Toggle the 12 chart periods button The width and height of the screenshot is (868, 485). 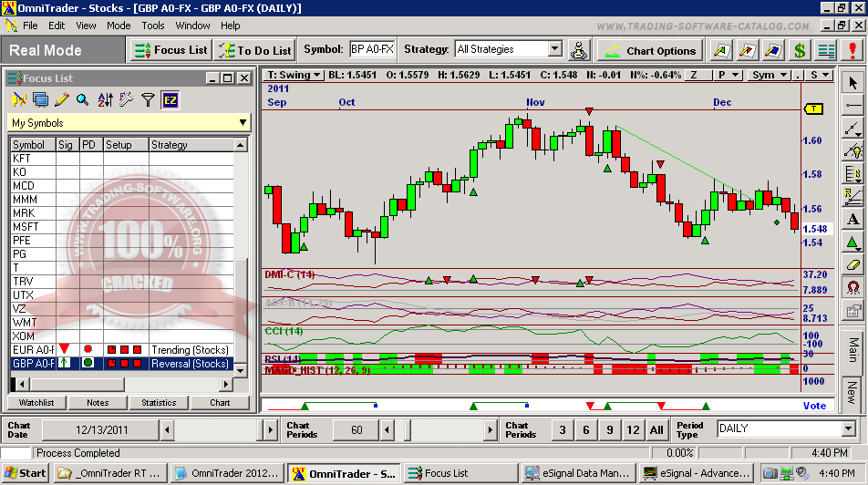[x=633, y=429]
